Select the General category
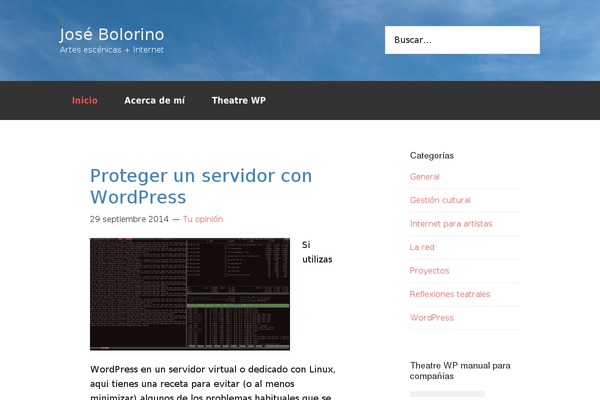The height and width of the screenshot is (400, 600). (x=424, y=176)
